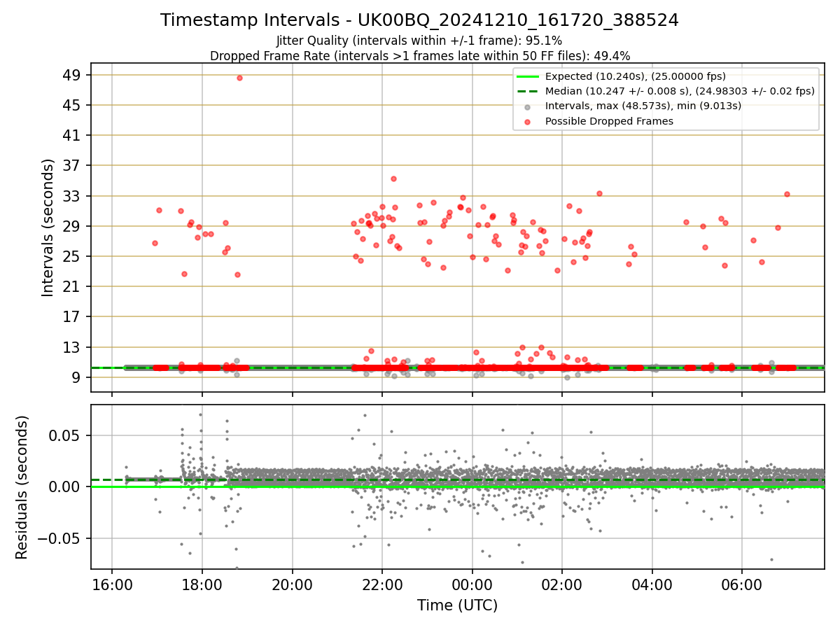Click y-axis tick label '33'
Screen dimensions: 840x630
click(73, 196)
